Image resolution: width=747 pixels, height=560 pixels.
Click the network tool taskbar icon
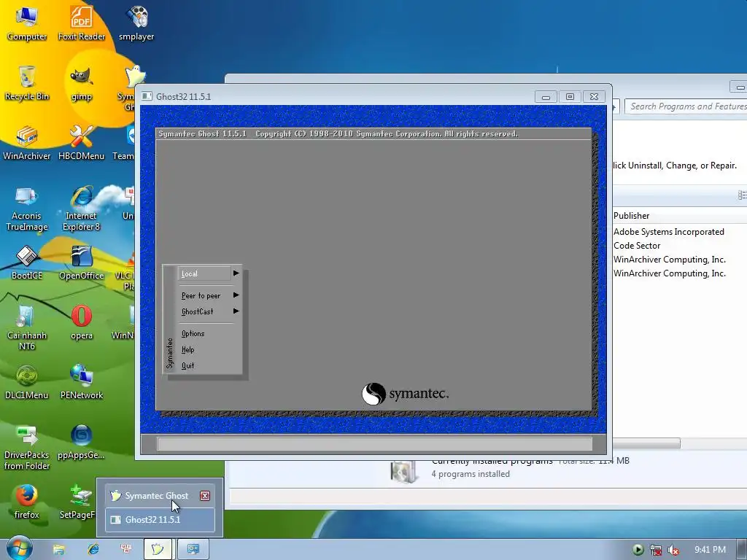pyautogui.click(x=126, y=550)
